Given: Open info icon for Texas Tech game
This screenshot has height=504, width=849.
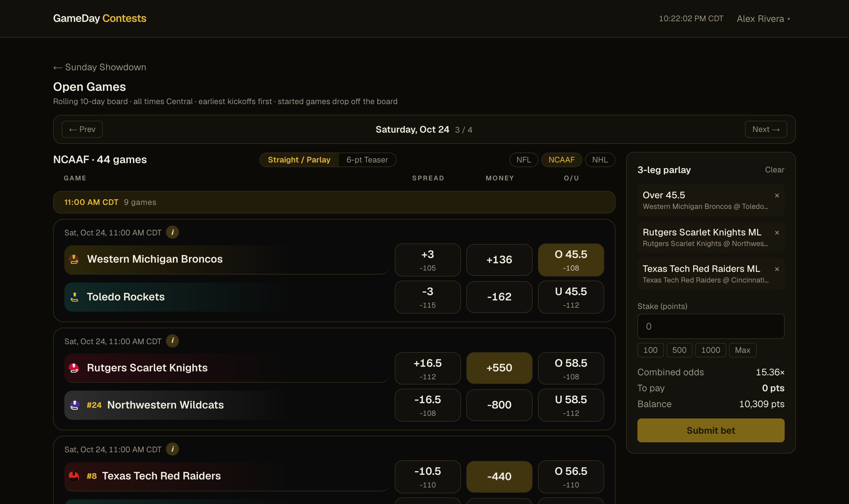Looking at the screenshot, I should pos(172,449).
